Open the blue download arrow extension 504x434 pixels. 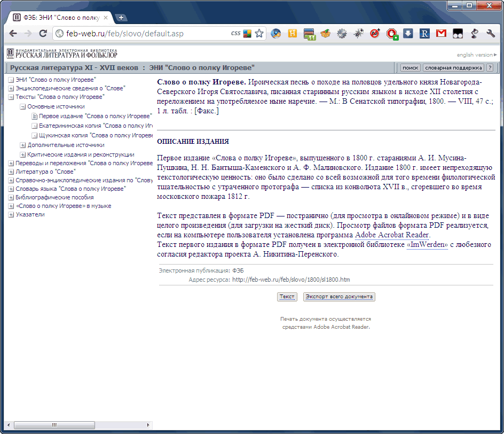tap(408, 34)
